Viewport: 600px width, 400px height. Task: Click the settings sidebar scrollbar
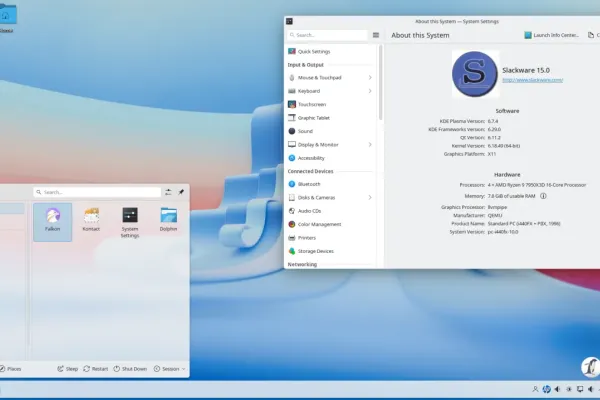tap(380, 82)
